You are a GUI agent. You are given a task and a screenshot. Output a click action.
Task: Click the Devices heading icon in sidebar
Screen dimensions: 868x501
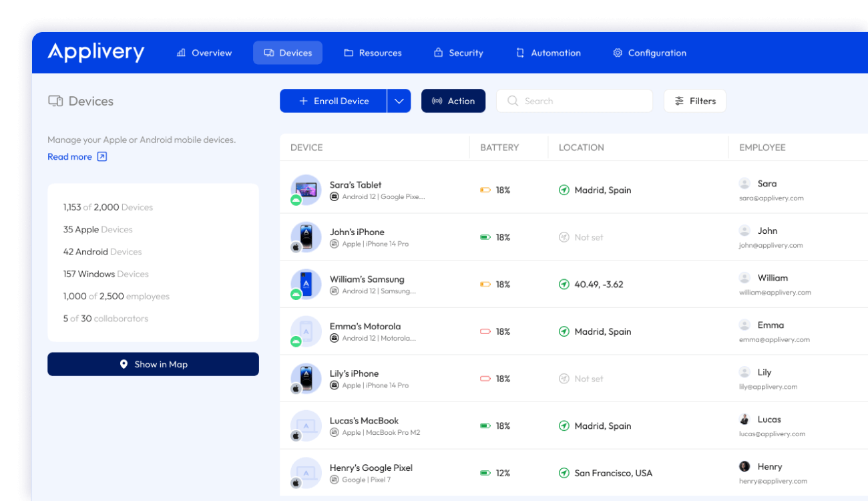click(55, 102)
